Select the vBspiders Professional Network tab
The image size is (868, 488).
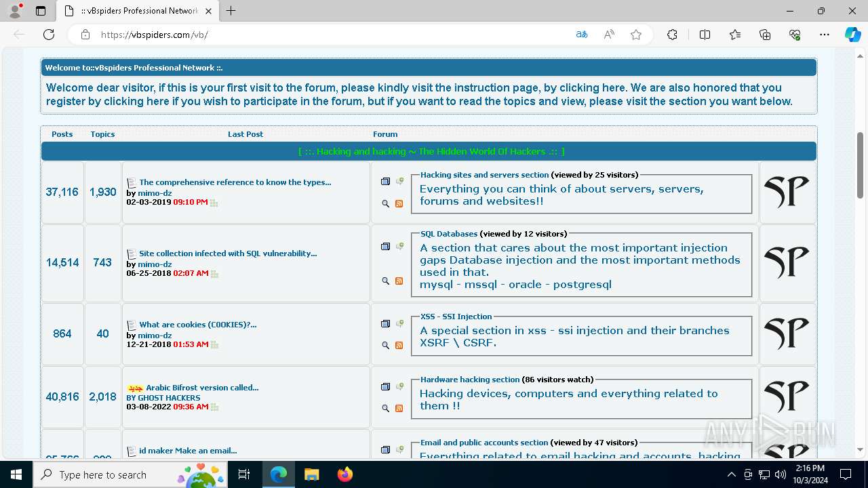[136, 11]
